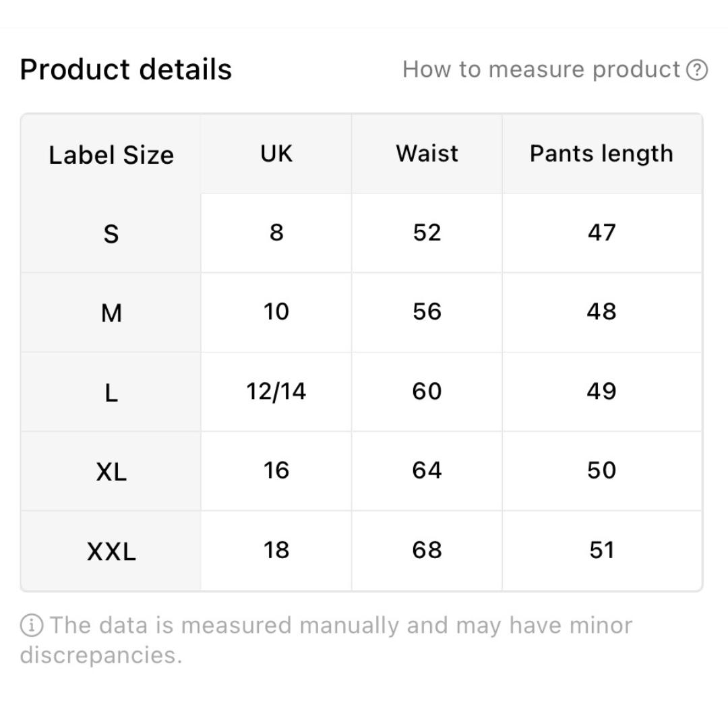The height and width of the screenshot is (728, 728).
Task: Click the UK size 18 cell
Action: 276,550
